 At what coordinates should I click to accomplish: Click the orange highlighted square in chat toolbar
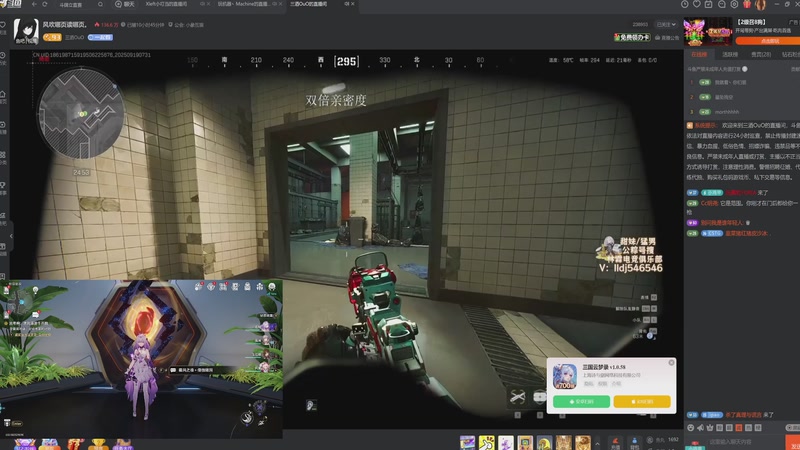(x=739, y=428)
